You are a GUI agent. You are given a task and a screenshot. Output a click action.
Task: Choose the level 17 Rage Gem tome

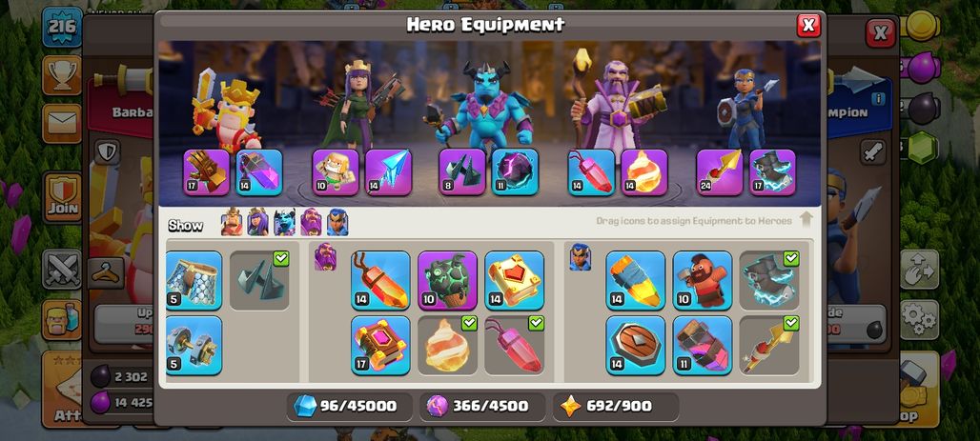(380, 345)
